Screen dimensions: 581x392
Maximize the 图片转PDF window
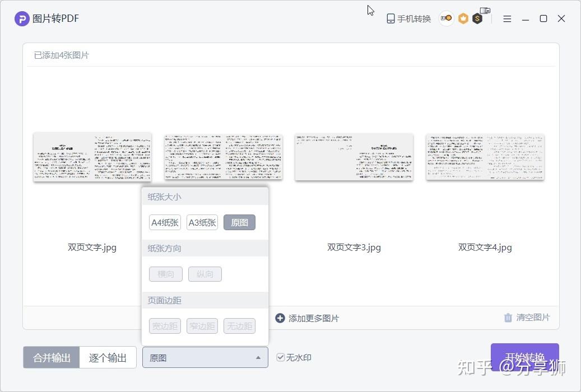pyautogui.click(x=543, y=18)
